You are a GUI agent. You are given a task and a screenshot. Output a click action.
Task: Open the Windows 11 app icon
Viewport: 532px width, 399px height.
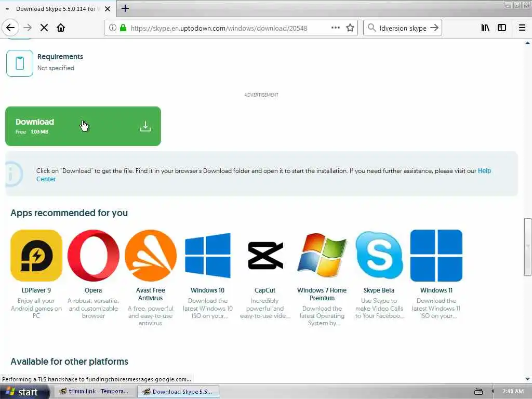pyautogui.click(x=436, y=256)
